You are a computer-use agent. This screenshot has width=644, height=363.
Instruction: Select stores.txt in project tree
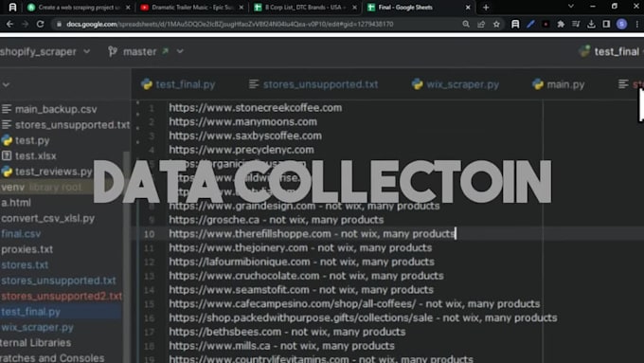pyautogui.click(x=25, y=265)
